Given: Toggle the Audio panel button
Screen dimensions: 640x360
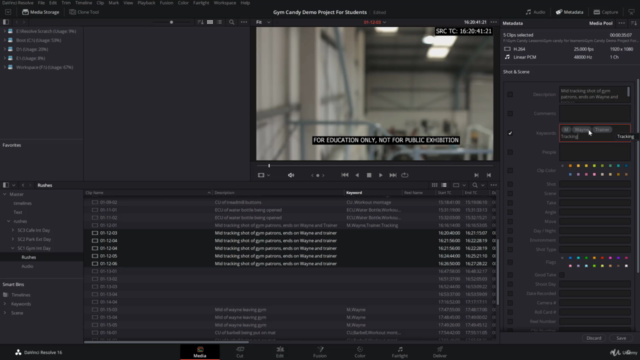Looking at the screenshot, I should (536, 12).
